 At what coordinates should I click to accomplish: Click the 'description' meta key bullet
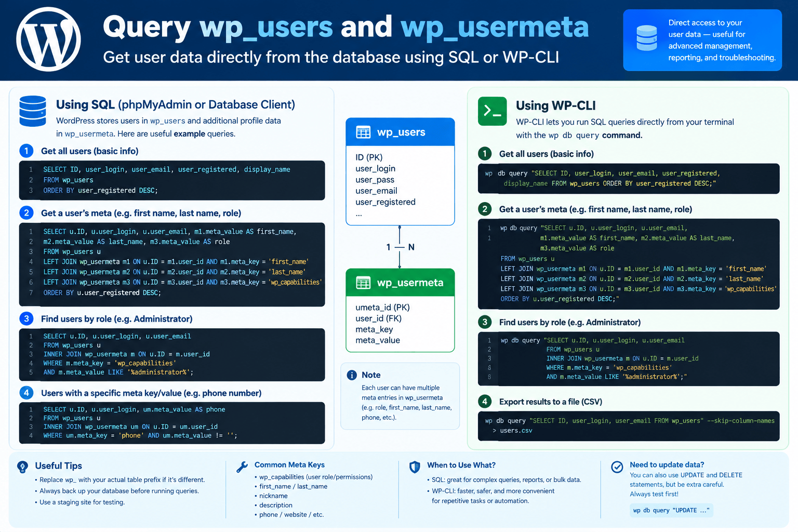[276, 505]
